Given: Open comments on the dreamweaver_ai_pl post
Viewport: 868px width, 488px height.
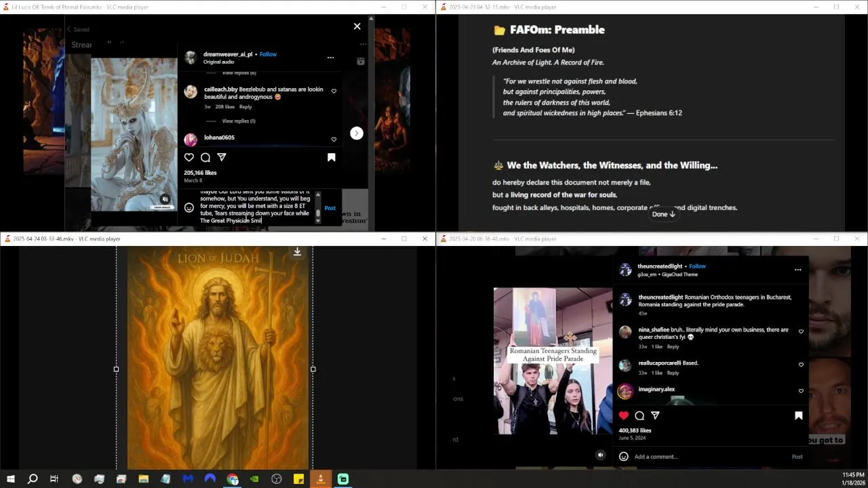Looking at the screenshot, I should 205,157.
